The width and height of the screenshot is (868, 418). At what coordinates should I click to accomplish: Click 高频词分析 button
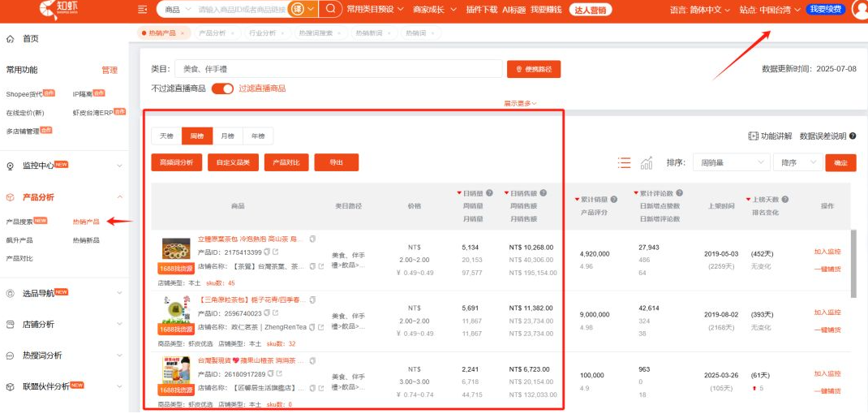tap(177, 163)
